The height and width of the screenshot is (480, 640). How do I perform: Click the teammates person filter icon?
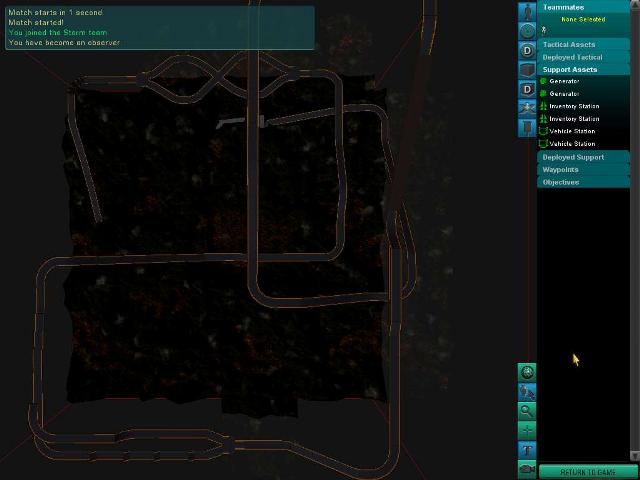pyautogui.click(x=527, y=11)
